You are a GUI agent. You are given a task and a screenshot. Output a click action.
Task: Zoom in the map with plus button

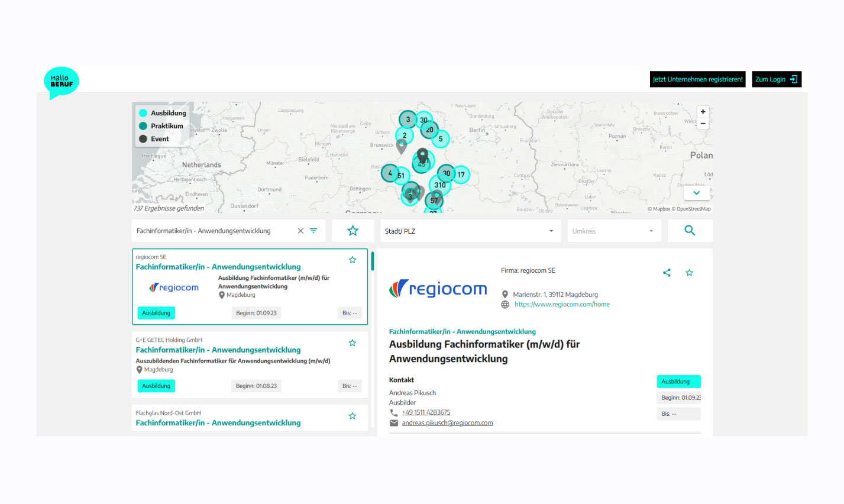(x=703, y=112)
